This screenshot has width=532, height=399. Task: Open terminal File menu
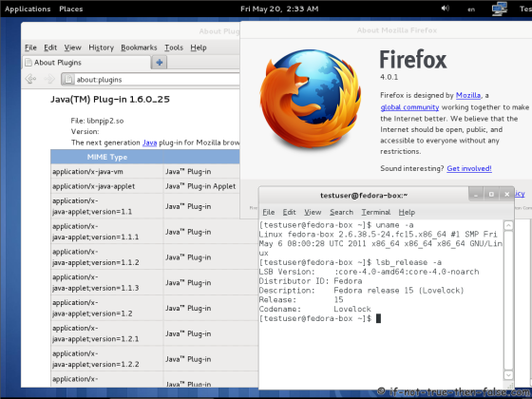coord(268,212)
